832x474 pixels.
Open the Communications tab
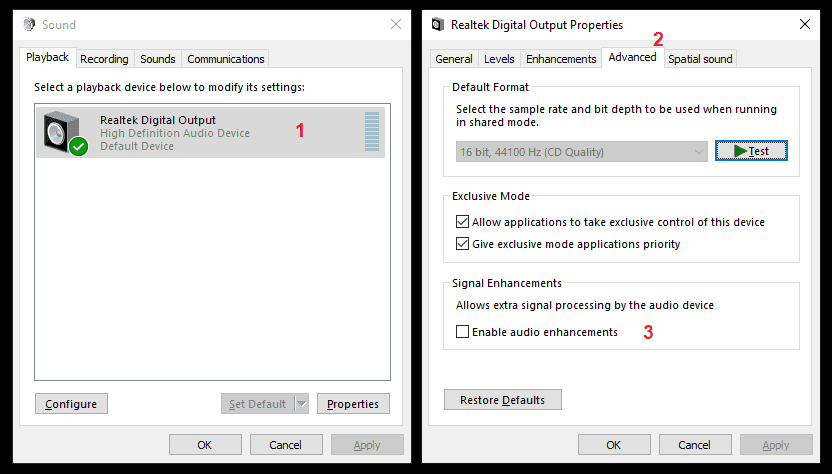[x=226, y=59]
